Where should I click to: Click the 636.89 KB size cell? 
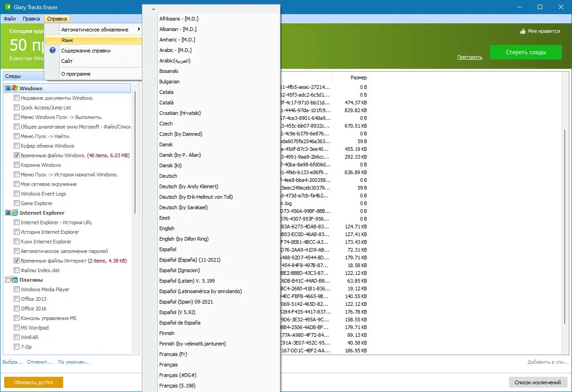point(357,172)
